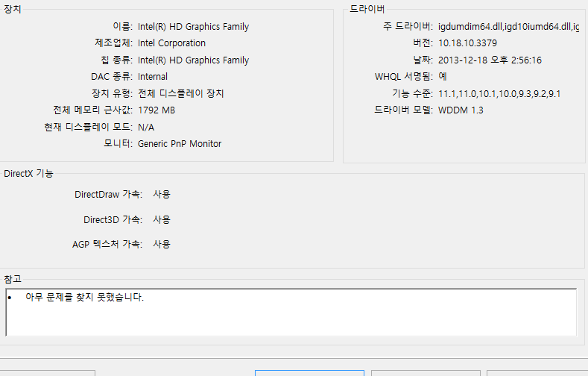Image resolution: width=588 pixels, height=376 pixels.
Task: Click the feature levels value 11.1,11.0,10.1
Action: [499, 93]
